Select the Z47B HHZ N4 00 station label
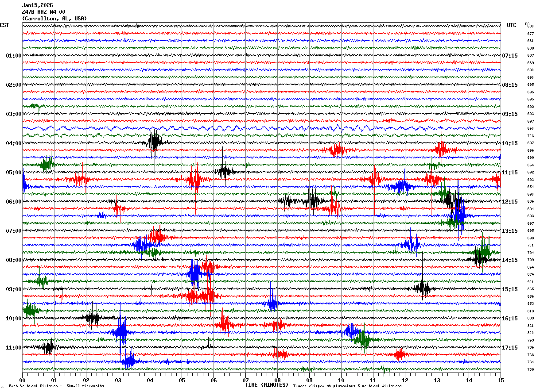Screen dimensions: 536x392 tap(43, 12)
